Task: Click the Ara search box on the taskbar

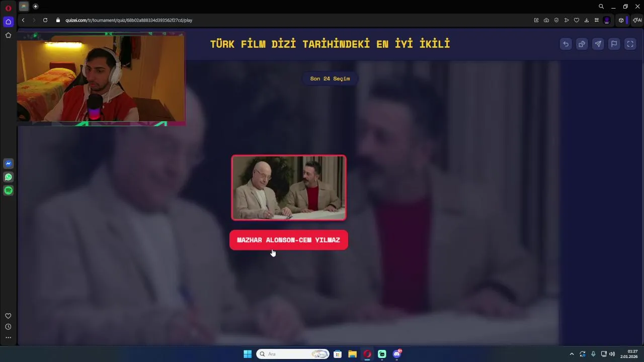Action: click(293, 354)
